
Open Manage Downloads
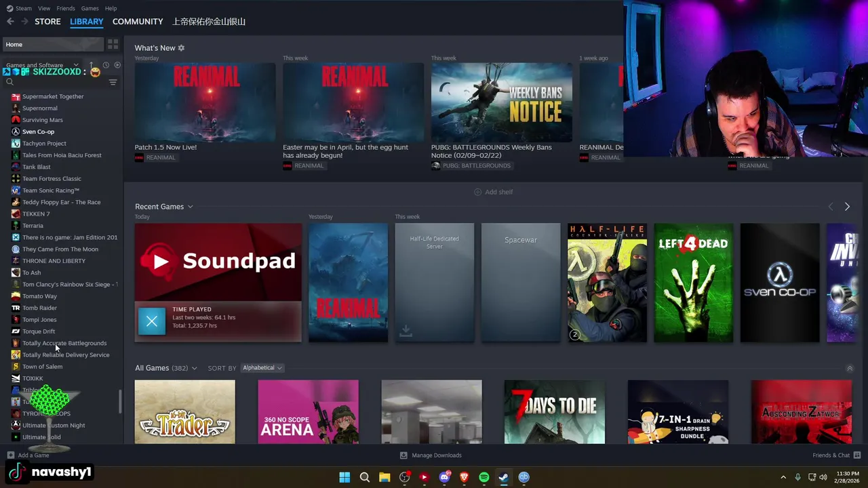[x=431, y=455]
